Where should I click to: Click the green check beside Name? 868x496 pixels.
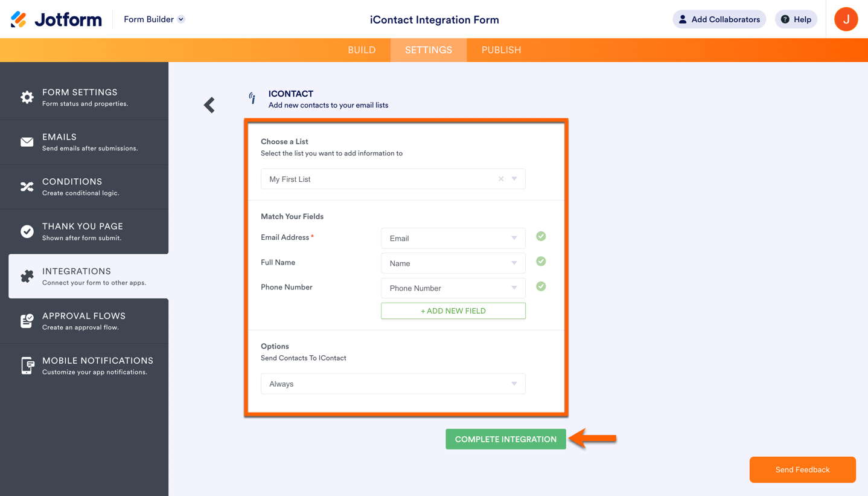tap(541, 262)
